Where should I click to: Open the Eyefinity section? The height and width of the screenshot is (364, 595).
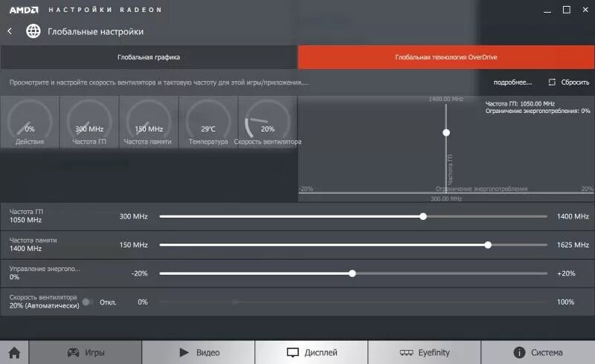point(425,353)
